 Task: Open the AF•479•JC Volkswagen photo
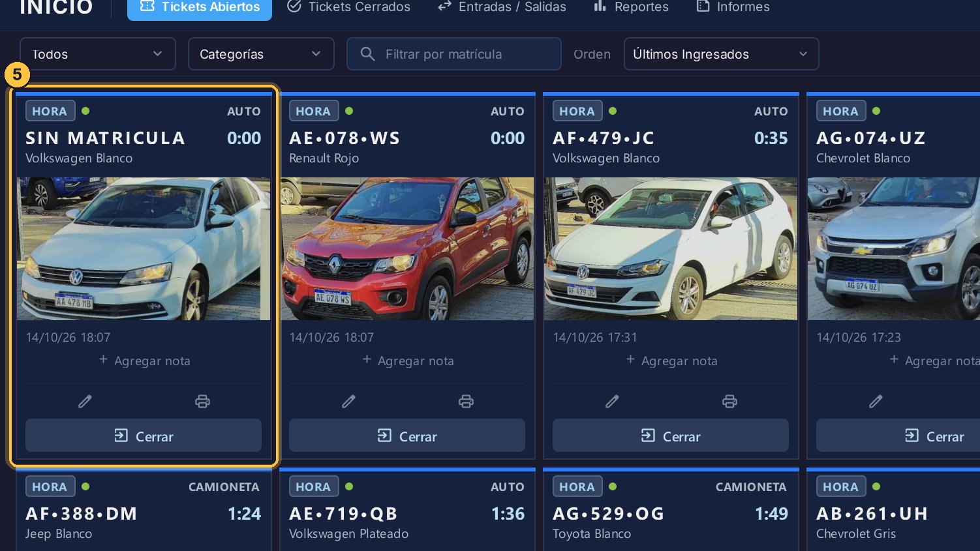coord(671,248)
